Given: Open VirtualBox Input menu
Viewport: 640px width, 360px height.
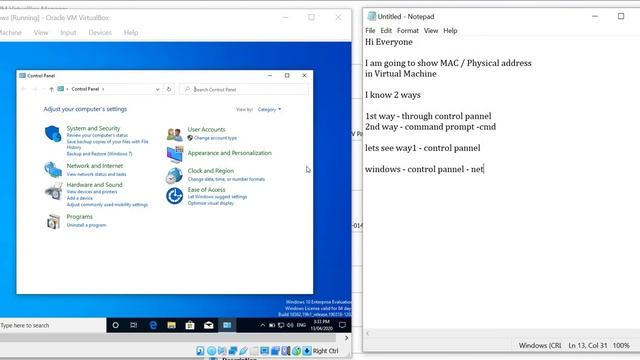Looking at the screenshot, I should point(68,33).
